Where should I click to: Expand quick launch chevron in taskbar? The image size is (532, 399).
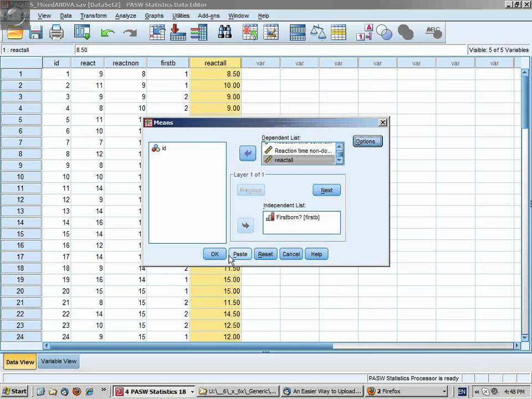(x=104, y=390)
